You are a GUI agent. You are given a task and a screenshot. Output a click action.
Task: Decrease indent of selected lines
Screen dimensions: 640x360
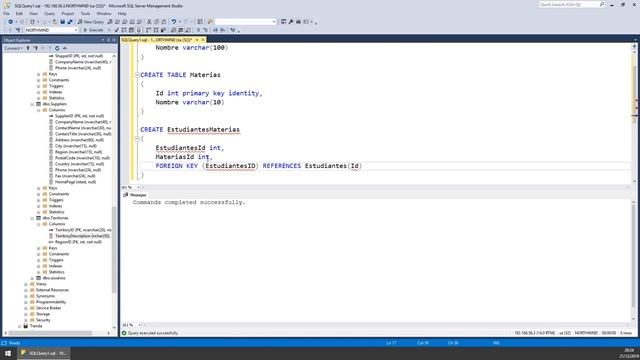(215, 30)
